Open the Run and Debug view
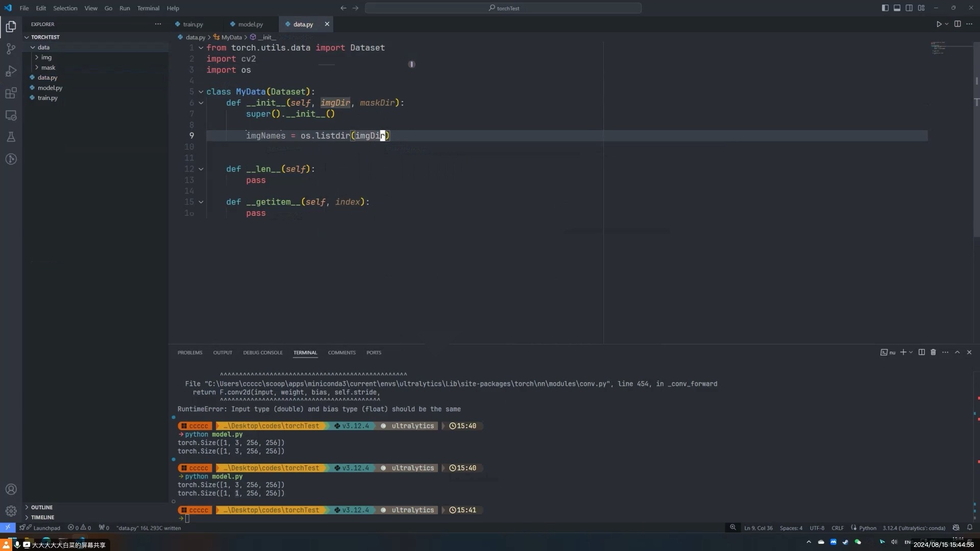This screenshot has height=551, width=980. coord(11,71)
